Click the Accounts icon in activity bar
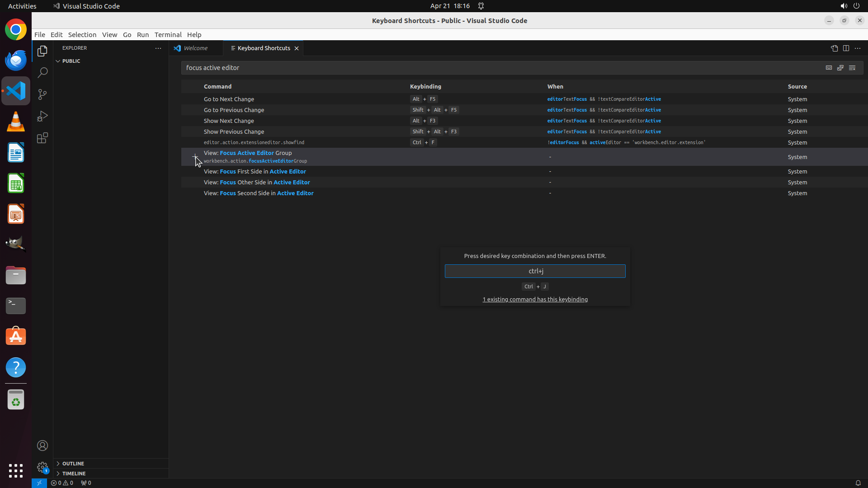The image size is (868, 488). point(42,446)
